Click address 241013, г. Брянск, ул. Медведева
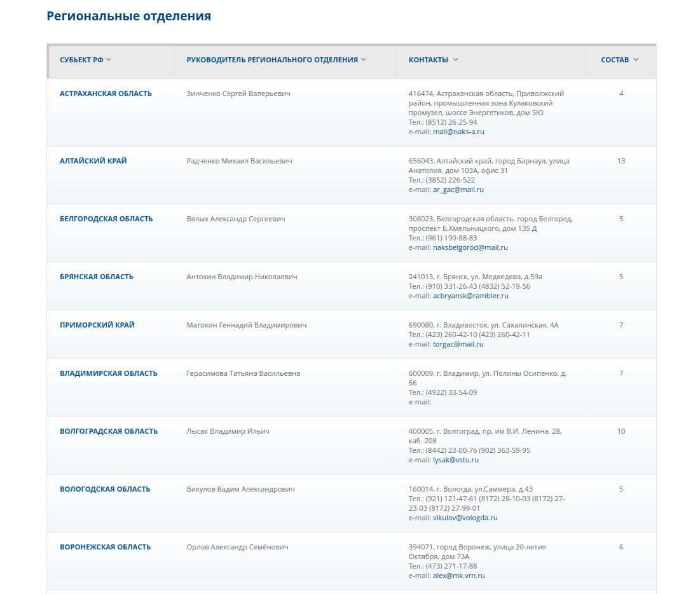Viewport: 700px width, 594px height. [476, 277]
